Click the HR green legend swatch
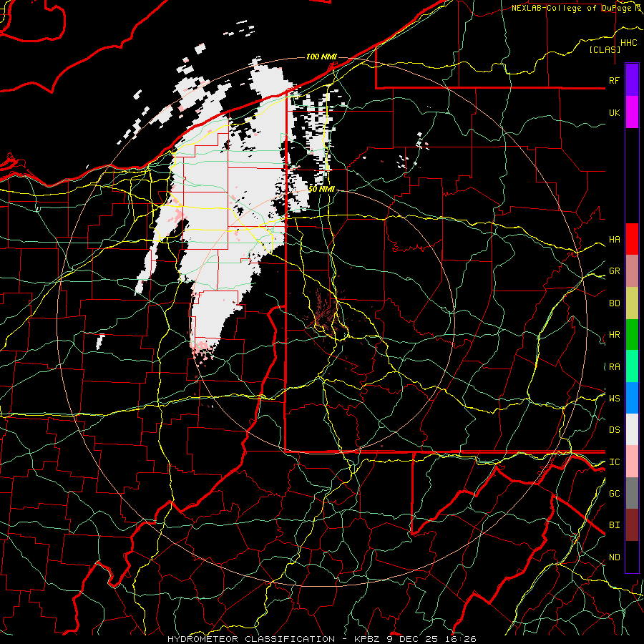The image size is (644, 644). coord(632,334)
